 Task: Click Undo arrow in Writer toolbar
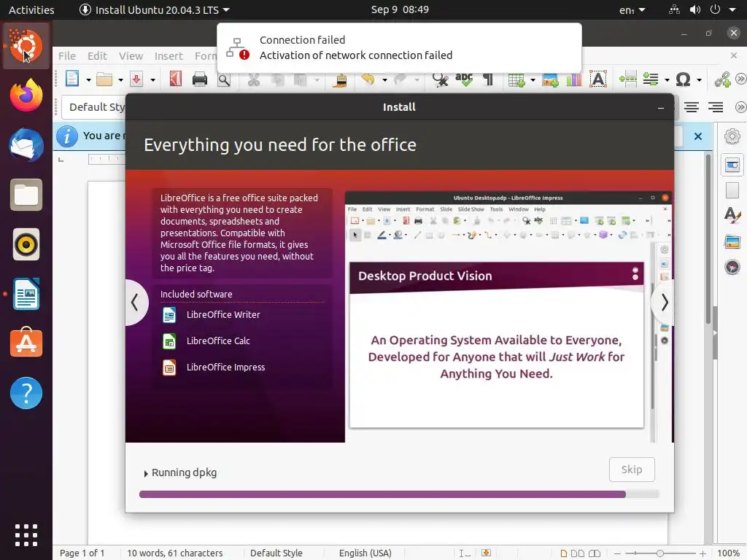coord(368,79)
